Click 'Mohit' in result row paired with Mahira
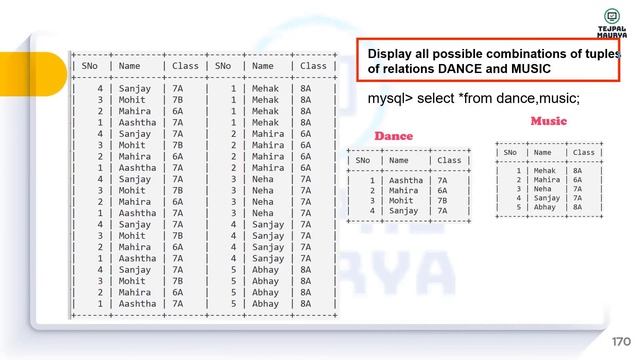Viewport: 640px width, 360px height. click(x=132, y=145)
